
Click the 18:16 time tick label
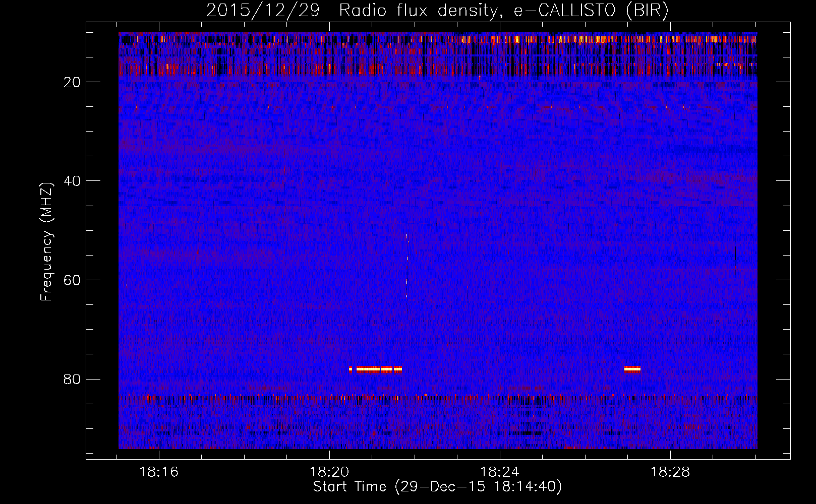[159, 472]
